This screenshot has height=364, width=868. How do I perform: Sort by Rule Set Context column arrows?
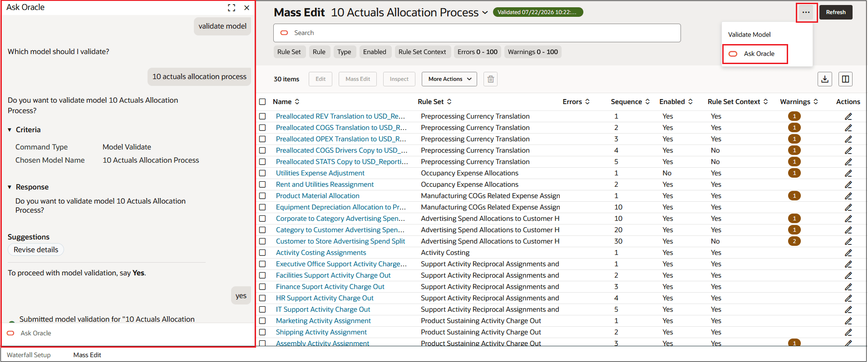click(x=765, y=102)
